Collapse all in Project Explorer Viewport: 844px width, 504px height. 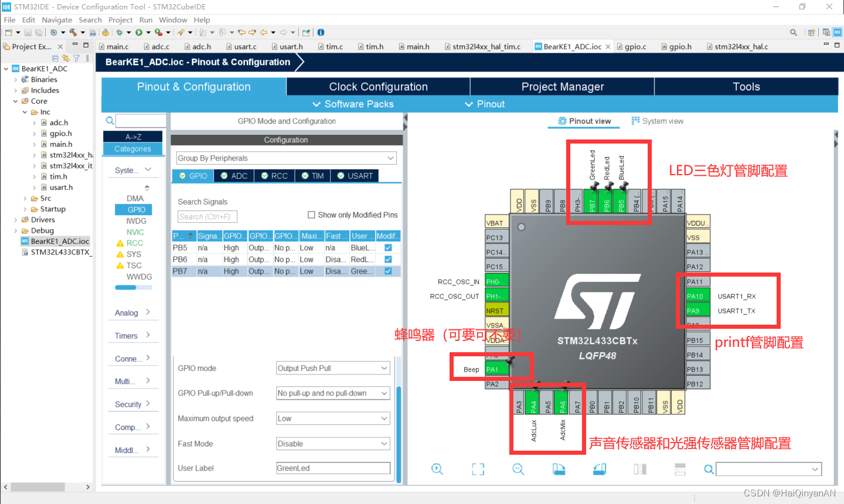tap(55, 58)
